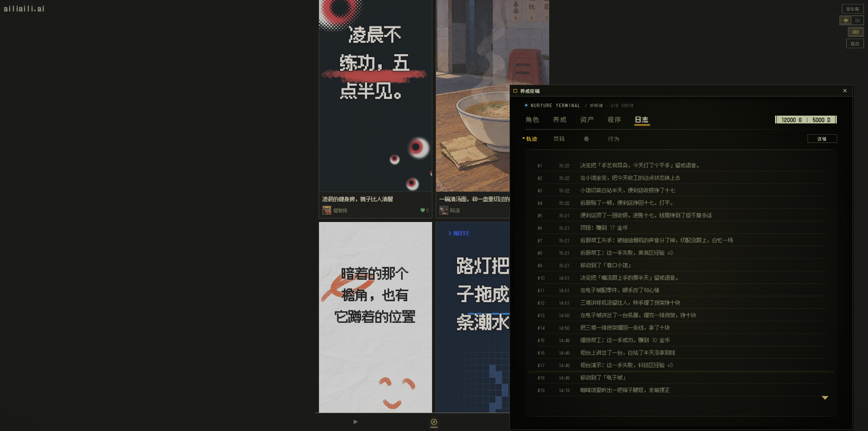
Task: Click the 12000 G | 5000 D currency display
Action: tap(806, 120)
